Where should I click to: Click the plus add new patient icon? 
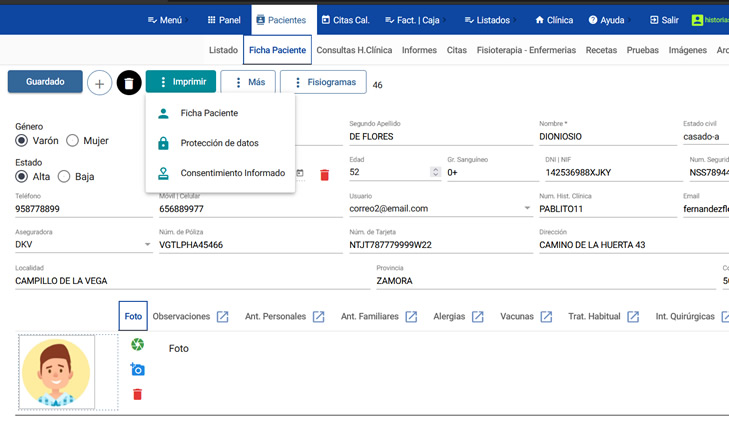pyautogui.click(x=99, y=83)
